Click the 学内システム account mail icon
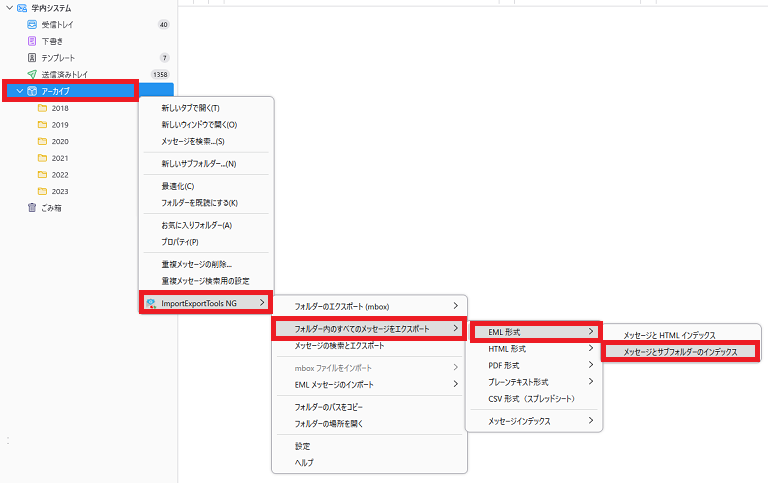The height and width of the screenshot is (483, 768). pyautogui.click(x=22, y=8)
